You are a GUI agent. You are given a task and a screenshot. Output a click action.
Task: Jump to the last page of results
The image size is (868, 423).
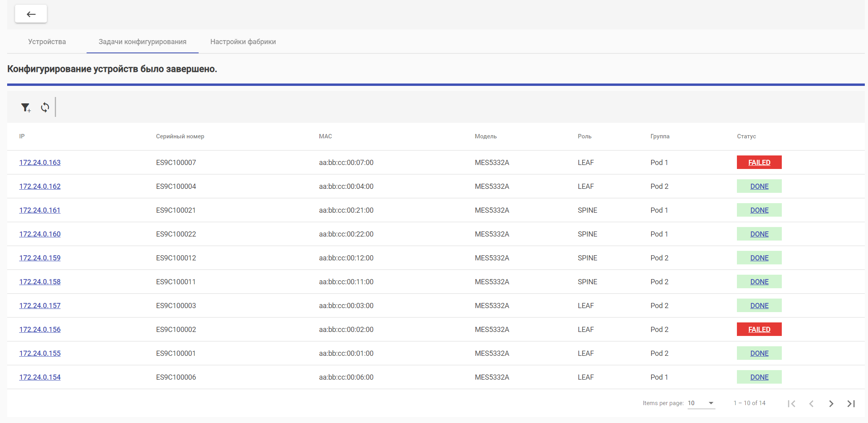tap(851, 404)
